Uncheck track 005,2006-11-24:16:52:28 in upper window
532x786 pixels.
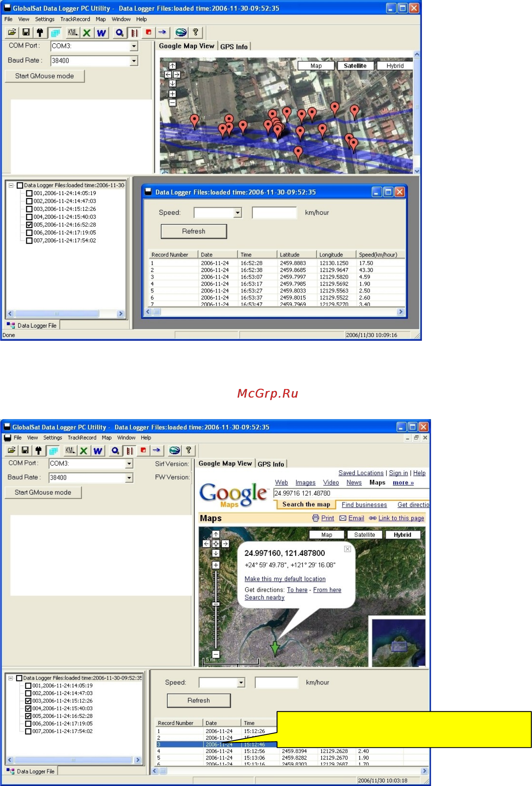pyautogui.click(x=29, y=224)
